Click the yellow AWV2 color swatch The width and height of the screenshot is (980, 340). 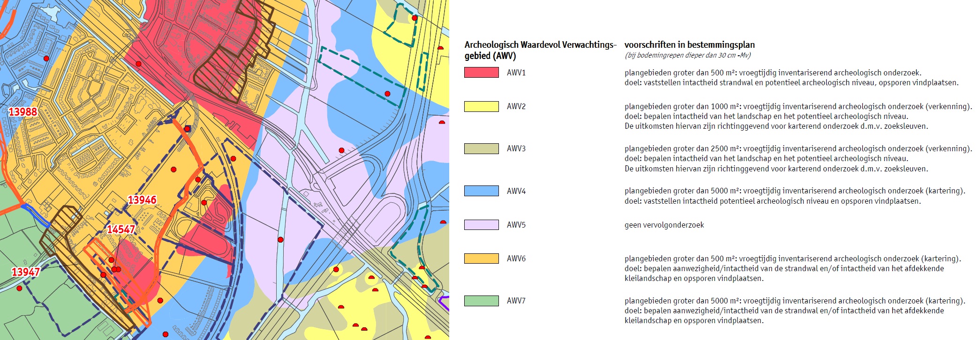tap(481, 106)
